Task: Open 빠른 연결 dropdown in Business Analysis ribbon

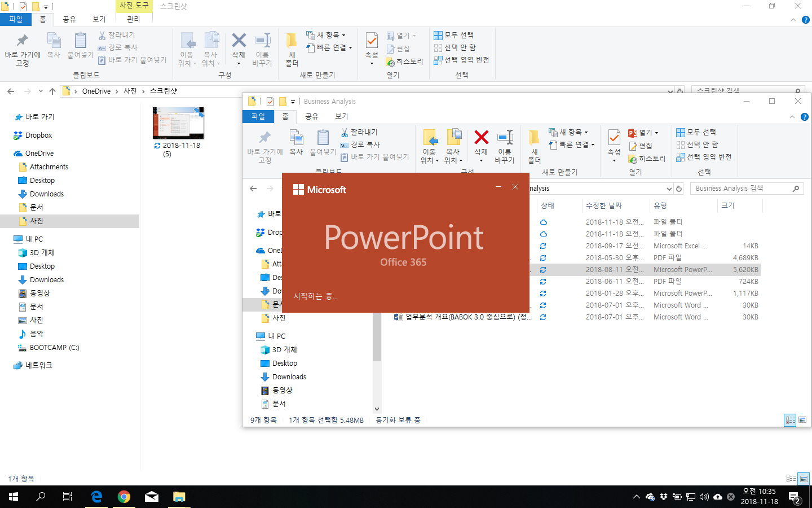Action: tap(571, 144)
